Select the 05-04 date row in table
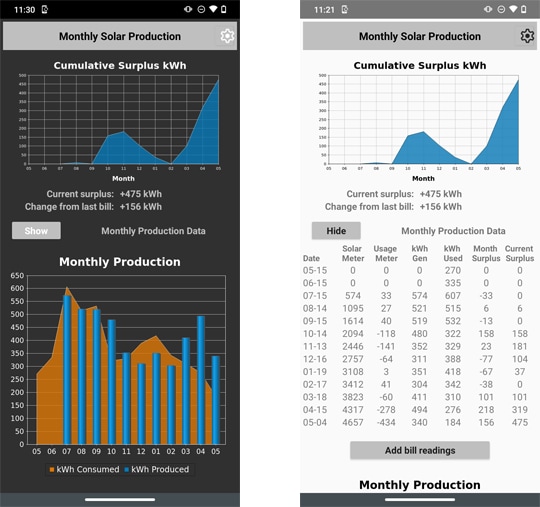540x507 pixels. tap(418, 422)
